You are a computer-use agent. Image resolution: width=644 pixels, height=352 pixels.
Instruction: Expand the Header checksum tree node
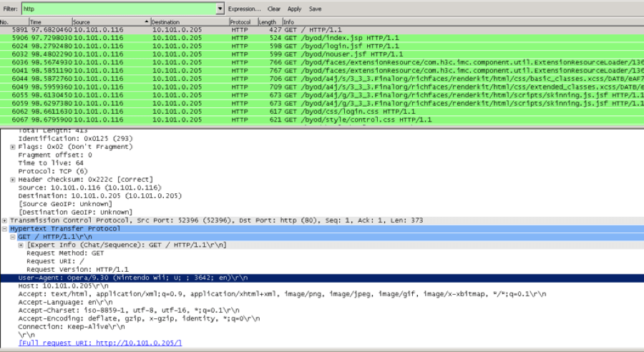pyautogui.click(x=13, y=180)
